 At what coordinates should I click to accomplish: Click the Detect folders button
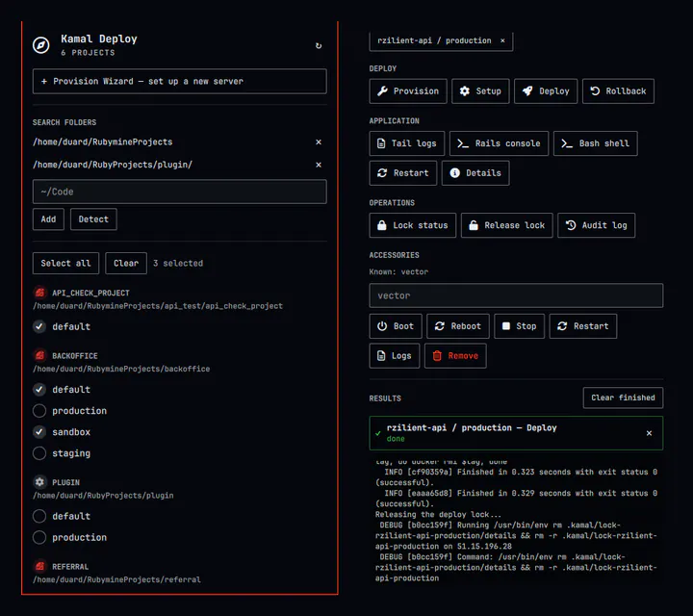click(93, 219)
